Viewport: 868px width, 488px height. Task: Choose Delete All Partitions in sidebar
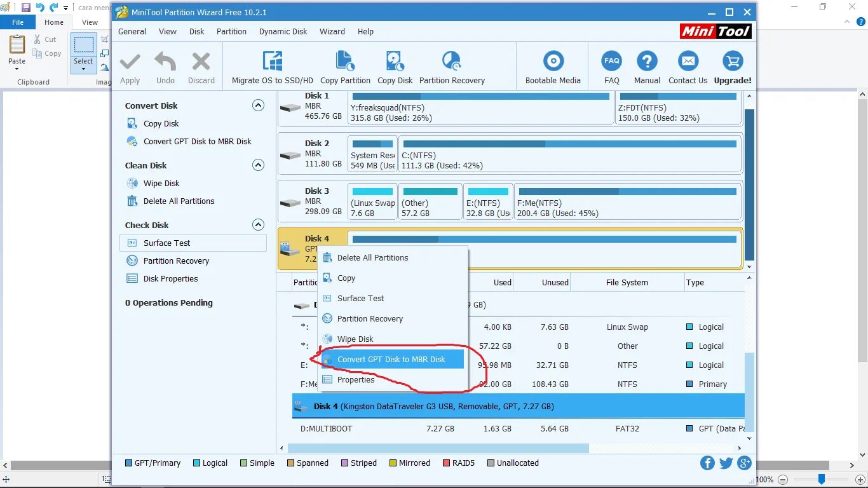(x=179, y=201)
